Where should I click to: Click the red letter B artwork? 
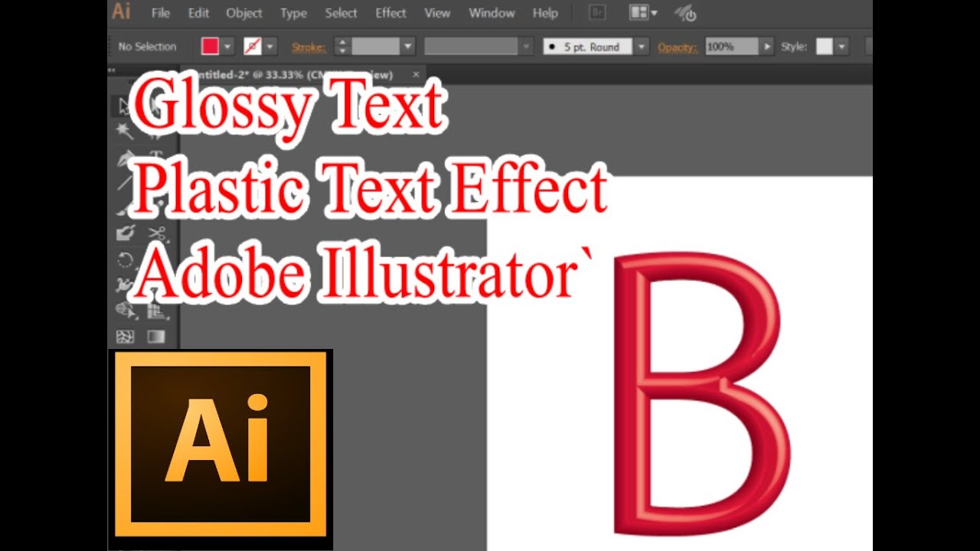click(x=702, y=394)
